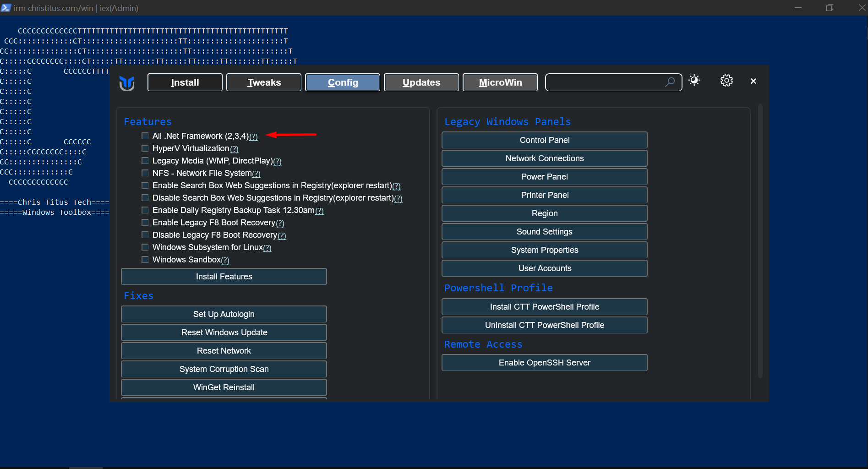Restore down the PowerShell window
This screenshot has height=469, width=868.
(x=830, y=8)
